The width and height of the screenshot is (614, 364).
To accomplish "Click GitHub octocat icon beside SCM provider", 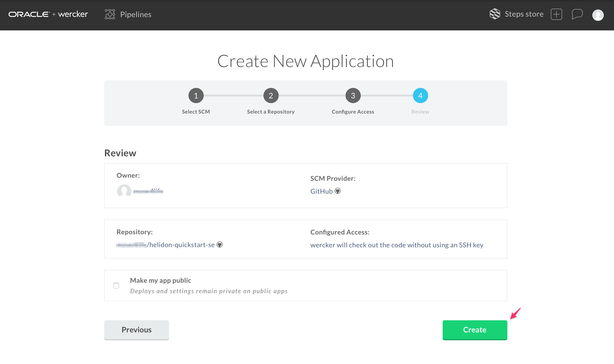I will [338, 191].
